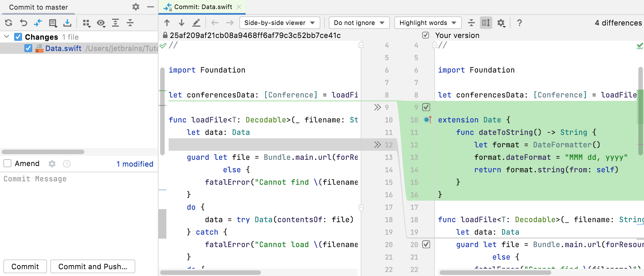Collapse unchanged fragments icon

[471, 23]
